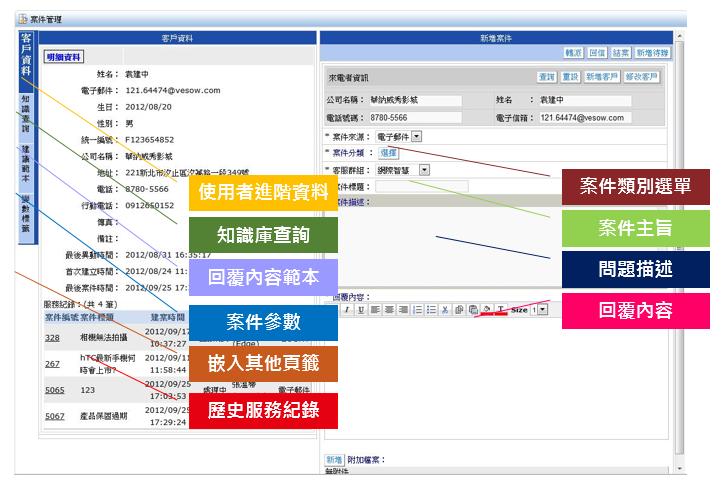718x480 pixels.
Task: Align reply text to the left
Action: point(375,310)
